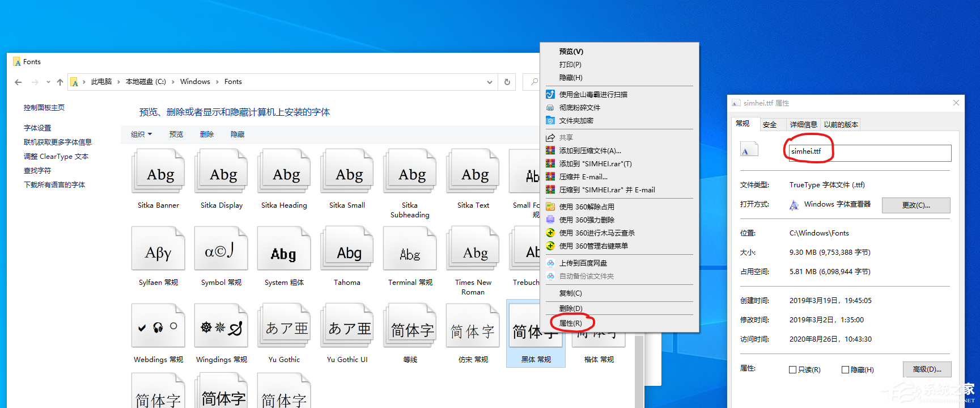Screen dimensions: 980x408
Task: Expand the address bar history dropdown
Action: 490,82
